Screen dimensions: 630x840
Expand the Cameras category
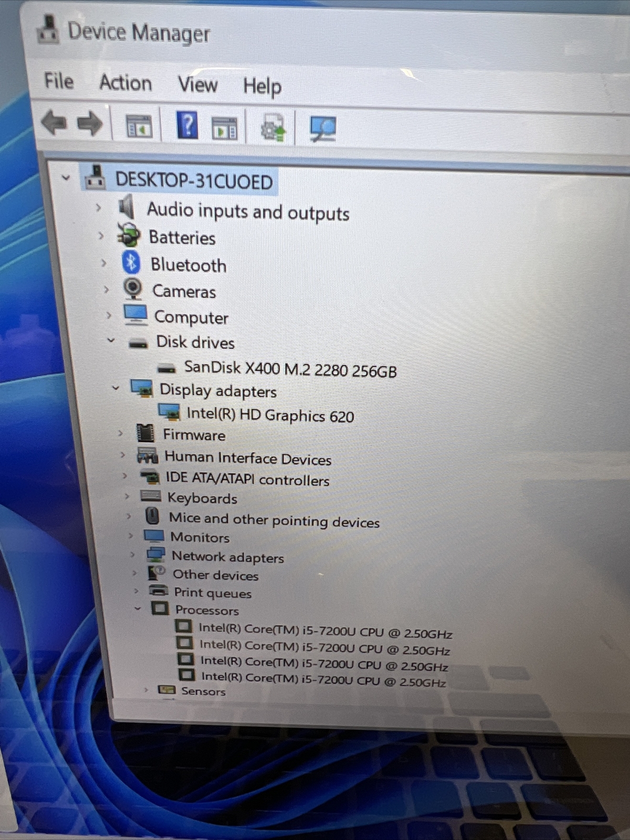click(x=106, y=289)
